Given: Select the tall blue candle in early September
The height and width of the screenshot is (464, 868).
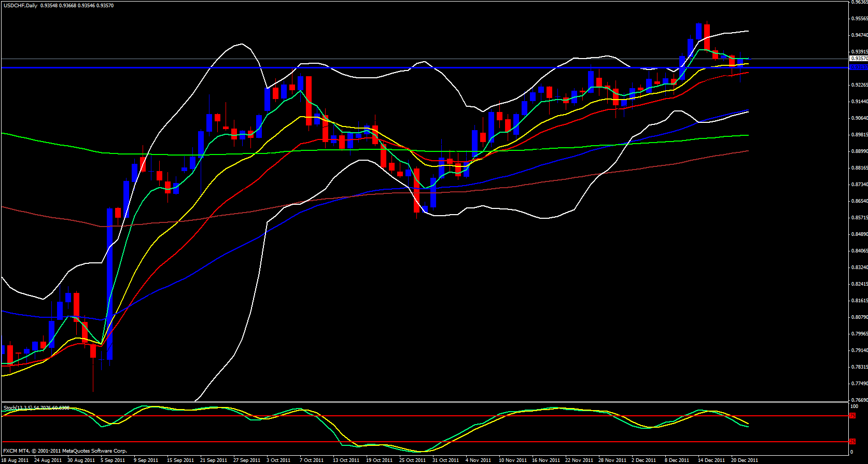Looking at the screenshot, I should [x=110, y=284].
